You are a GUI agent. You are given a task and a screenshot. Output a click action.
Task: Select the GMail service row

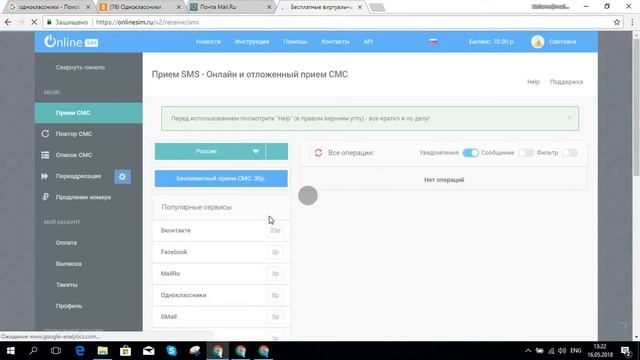(x=222, y=317)
